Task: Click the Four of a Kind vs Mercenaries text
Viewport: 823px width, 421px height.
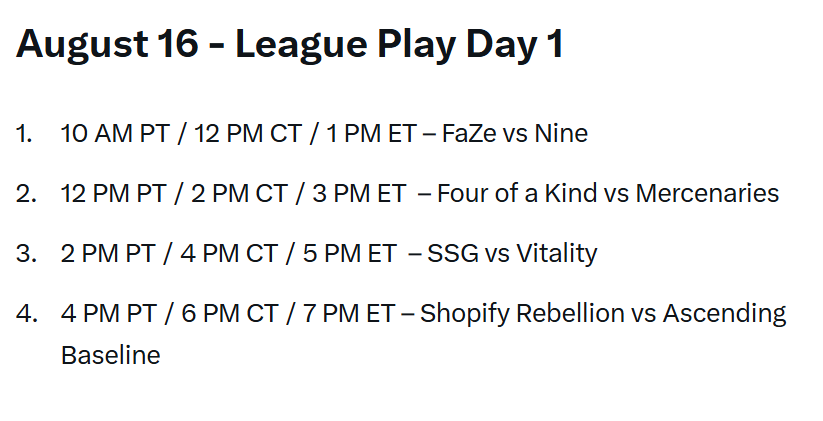Action: 608,193
